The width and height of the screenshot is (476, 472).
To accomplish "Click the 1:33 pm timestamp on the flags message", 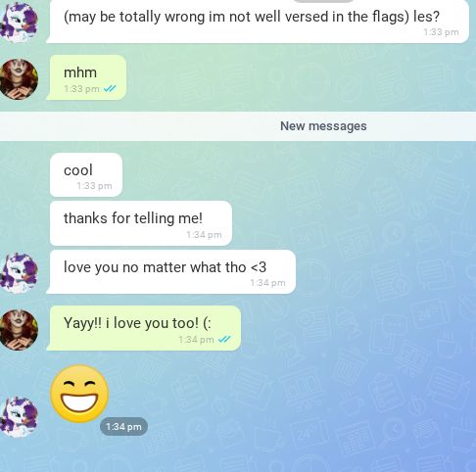I will pyautogui.click(x=441, y=32).
